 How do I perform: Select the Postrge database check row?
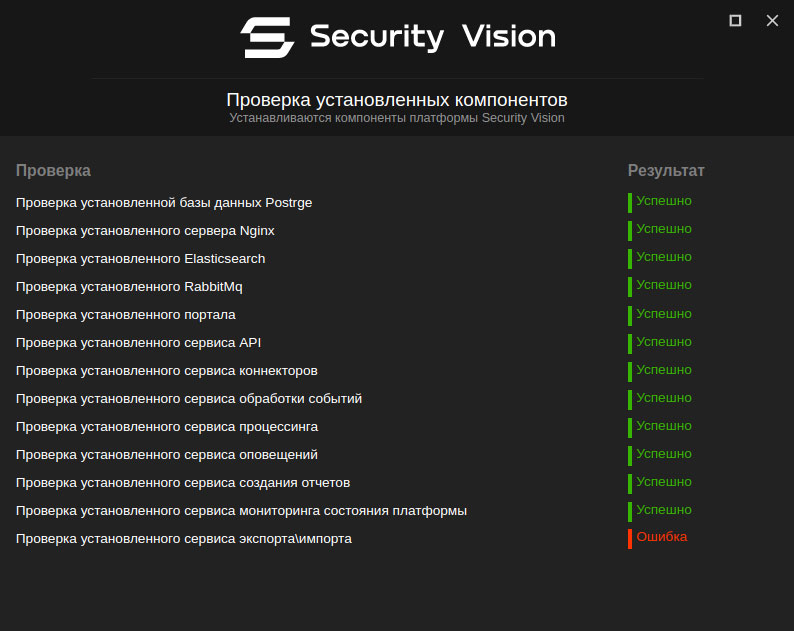[x=164, y=203]
